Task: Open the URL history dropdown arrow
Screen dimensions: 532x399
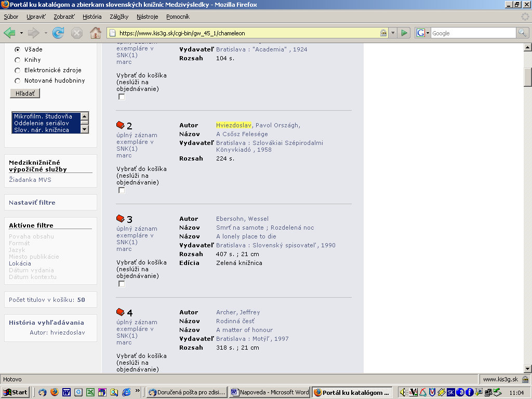Action: (x=393, y=33)
